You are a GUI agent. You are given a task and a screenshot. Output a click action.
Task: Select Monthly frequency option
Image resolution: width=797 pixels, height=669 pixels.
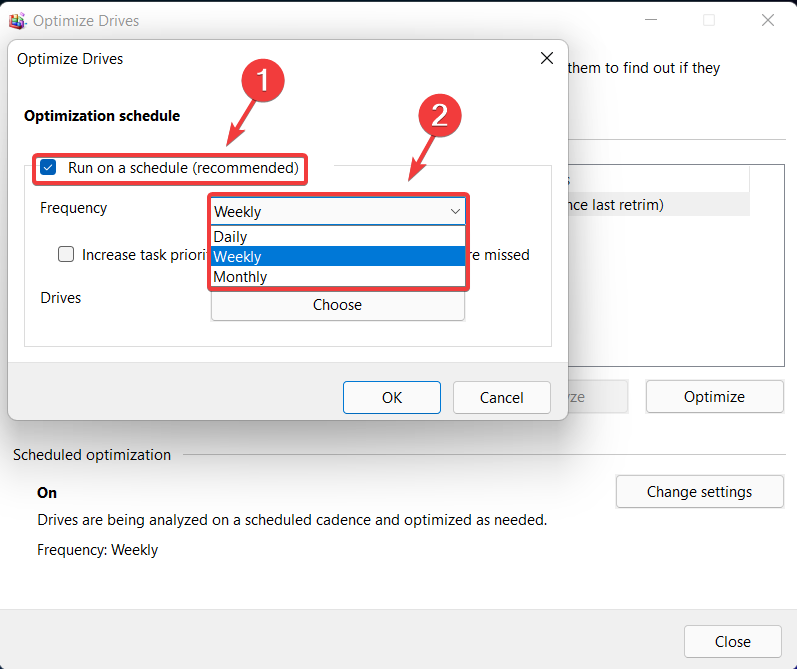[338, 277]
